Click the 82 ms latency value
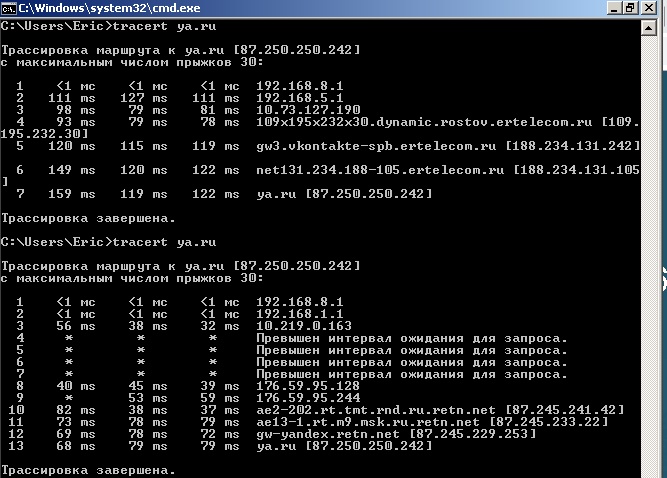Image resolution: width=667 pixels, height=478 pixels. tap(76, 410)
